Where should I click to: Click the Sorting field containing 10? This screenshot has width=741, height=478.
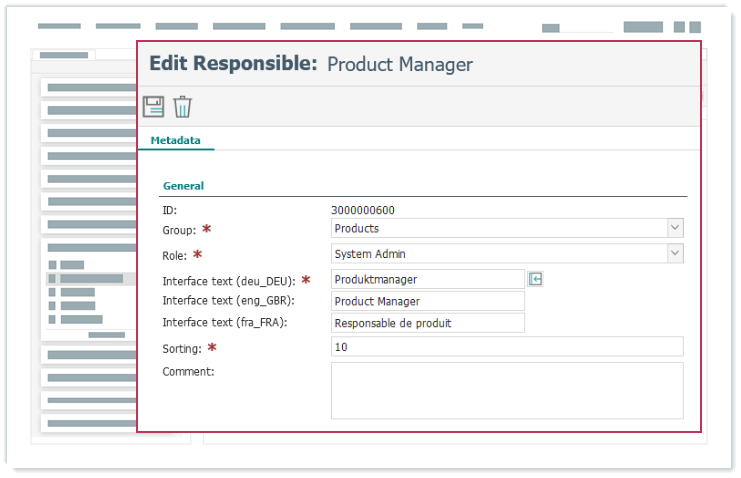506,347
